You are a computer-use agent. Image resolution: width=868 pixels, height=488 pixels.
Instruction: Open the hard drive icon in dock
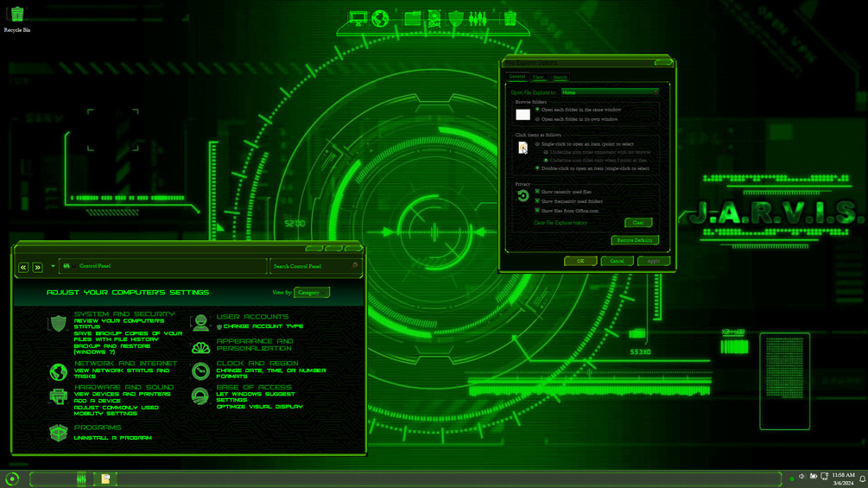434,18
